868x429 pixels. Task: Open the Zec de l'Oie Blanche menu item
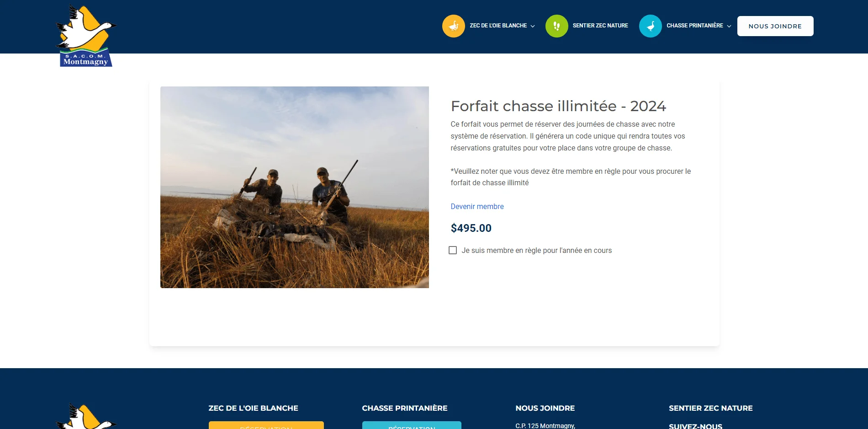click(x=498, y=26)
